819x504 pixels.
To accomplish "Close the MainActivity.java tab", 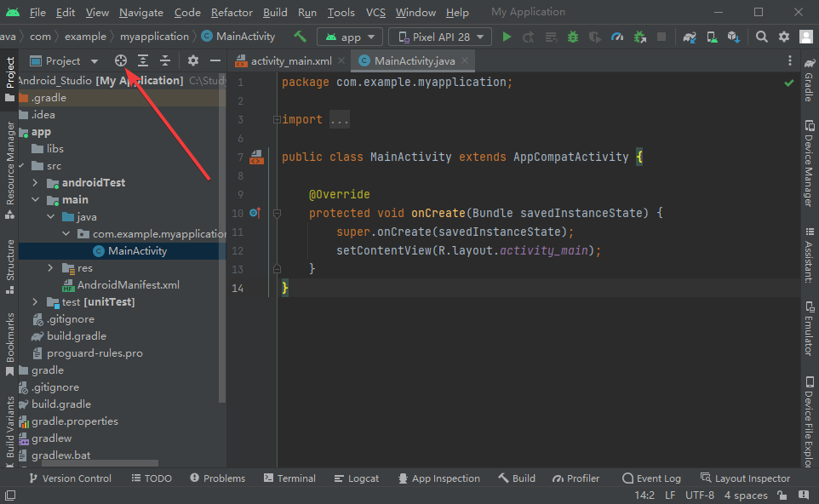I will [x=464, y=60].
